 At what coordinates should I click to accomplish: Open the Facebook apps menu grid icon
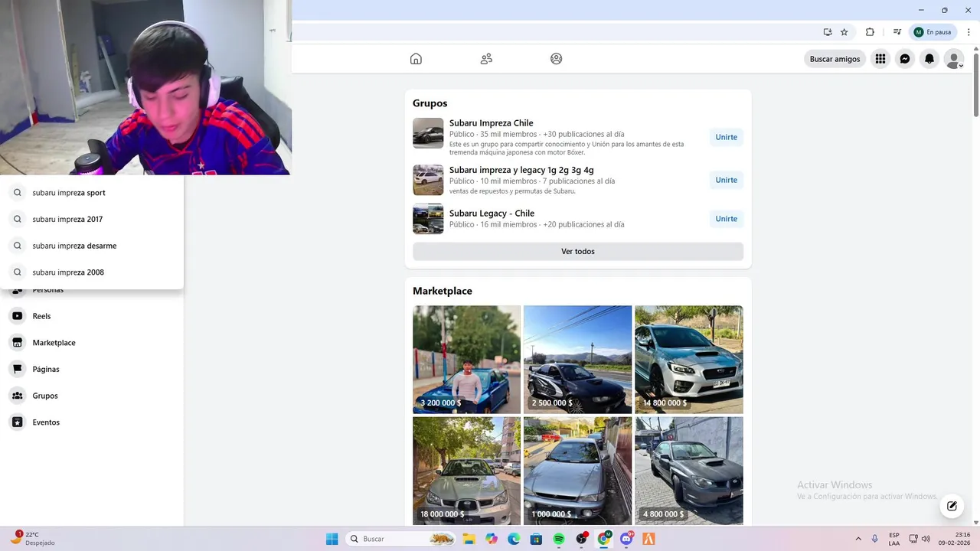pos(880,59)
